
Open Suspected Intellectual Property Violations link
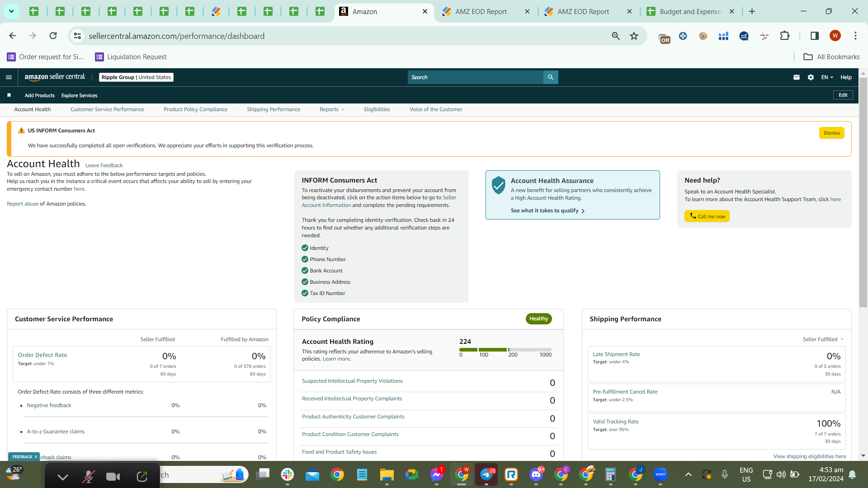[x=352, y=381]
